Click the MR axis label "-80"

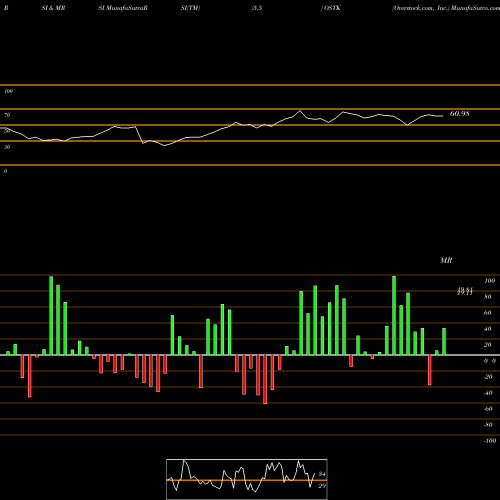488,425
